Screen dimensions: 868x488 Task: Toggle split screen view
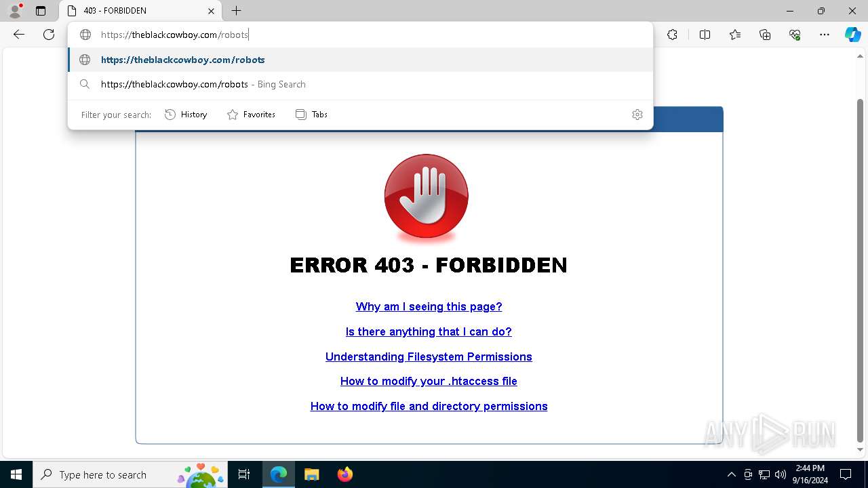705,35
